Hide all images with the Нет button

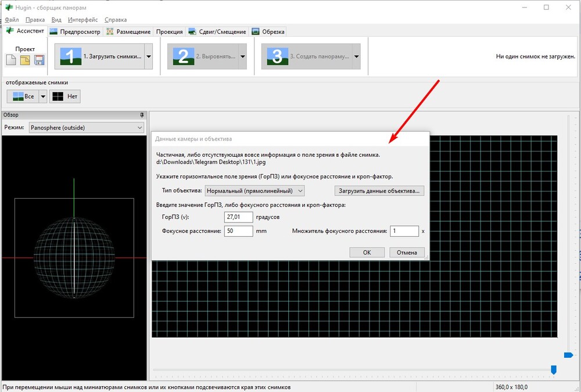pyautogui.click(x=64, y=96)
